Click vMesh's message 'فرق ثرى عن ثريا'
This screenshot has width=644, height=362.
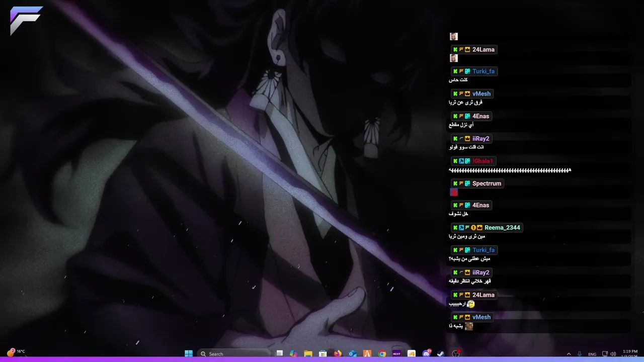click(x=465, y=103)
